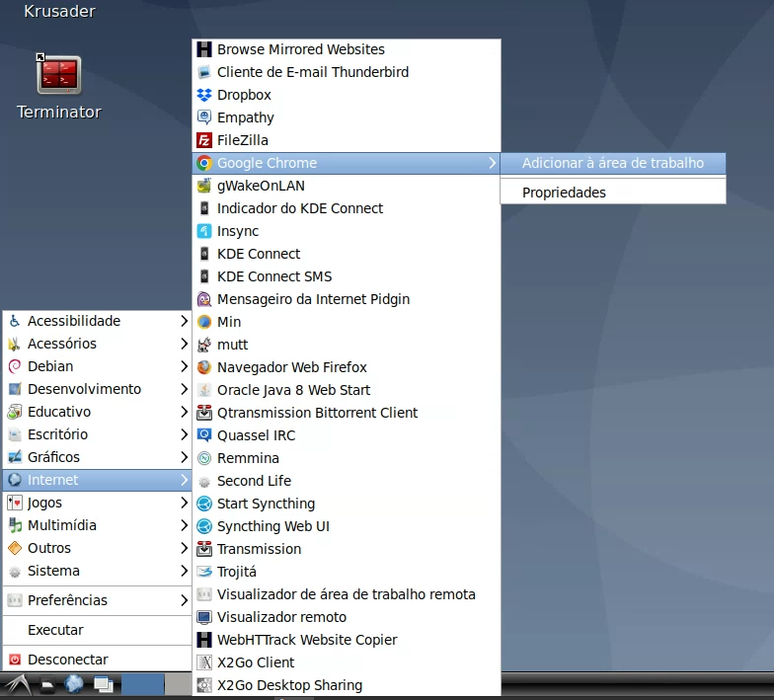
Task: Click the Browse Mirrored Websites icon
Action: pos(203,49)
